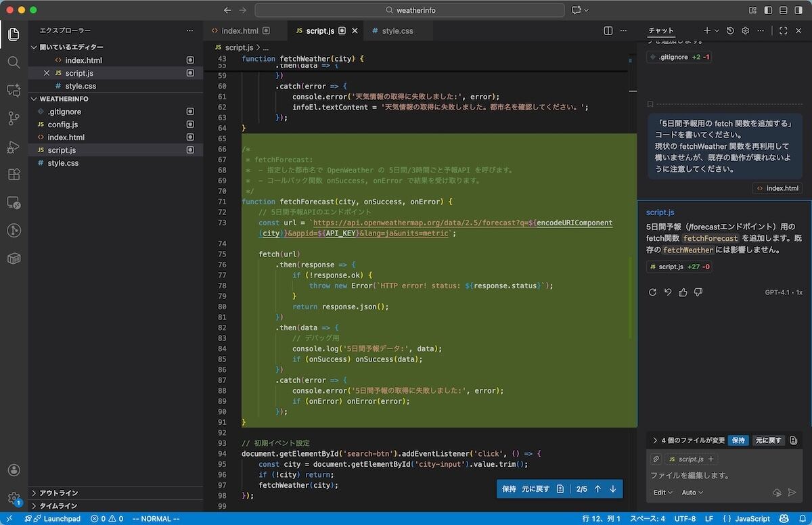Collapse the 開いているエディター section
Viewport: 812px width, 525px height.
click(x=35, y=47)
